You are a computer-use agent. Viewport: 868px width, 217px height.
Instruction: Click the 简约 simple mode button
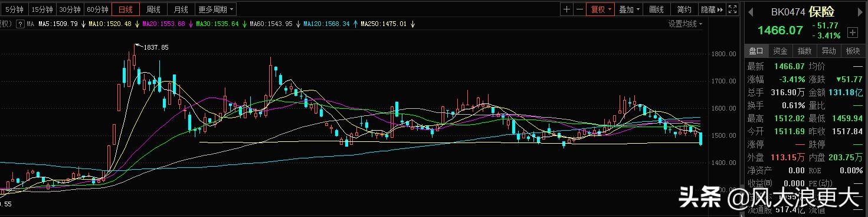(x=684, y=9)
